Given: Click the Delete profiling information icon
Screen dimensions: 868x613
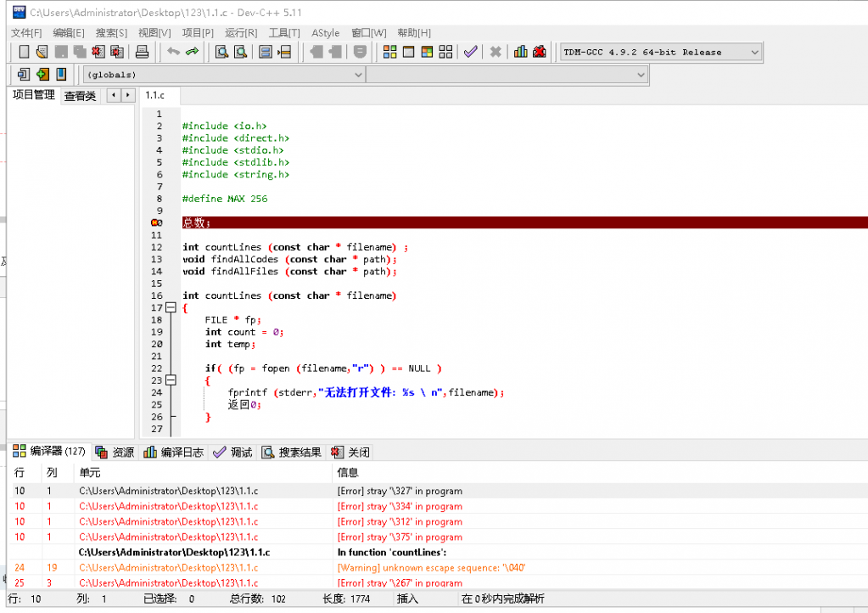Looking at the screenshot, I should (x=539, y=52).
